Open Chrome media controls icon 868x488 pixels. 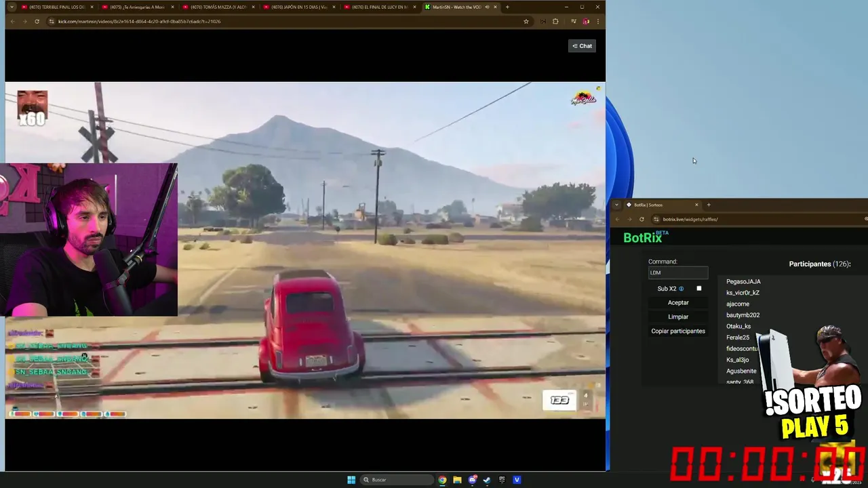click(x=574, y=21)
